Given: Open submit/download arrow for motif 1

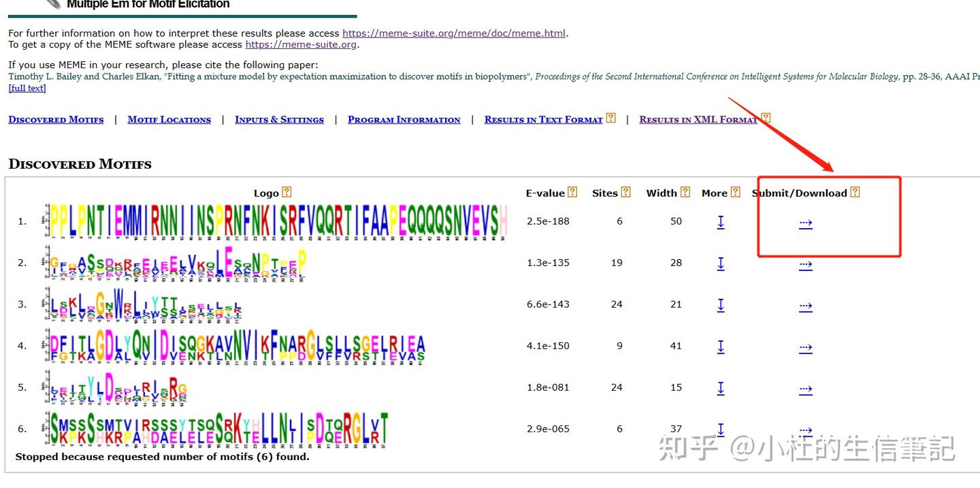Looking at the screenshot, I should [x=805, y=223].
